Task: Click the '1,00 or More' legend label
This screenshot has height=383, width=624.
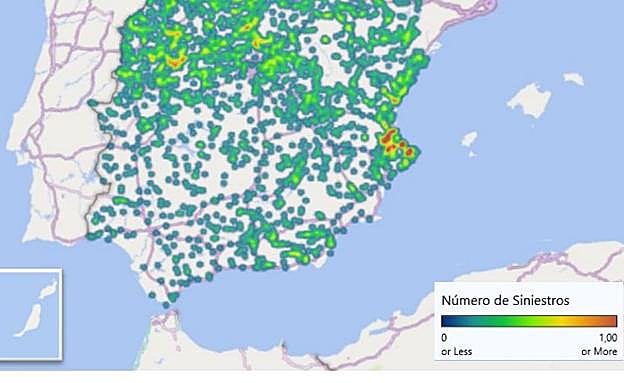Action: (x=600, y=345)
